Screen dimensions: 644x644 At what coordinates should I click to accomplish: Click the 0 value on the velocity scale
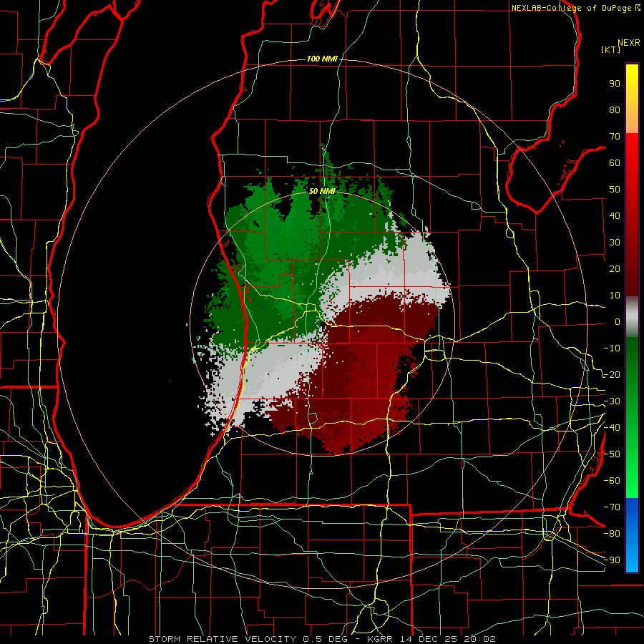(x=618, y=321)
